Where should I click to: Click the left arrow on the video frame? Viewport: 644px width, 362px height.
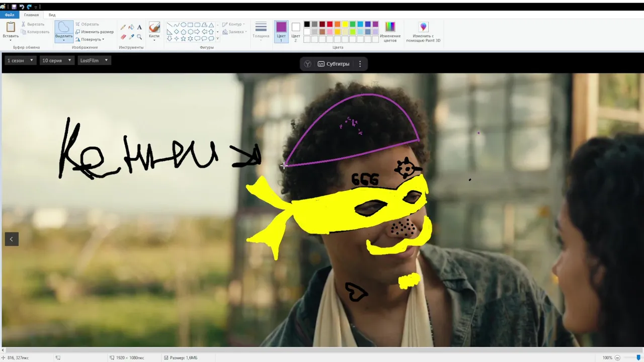pos(12,239)
